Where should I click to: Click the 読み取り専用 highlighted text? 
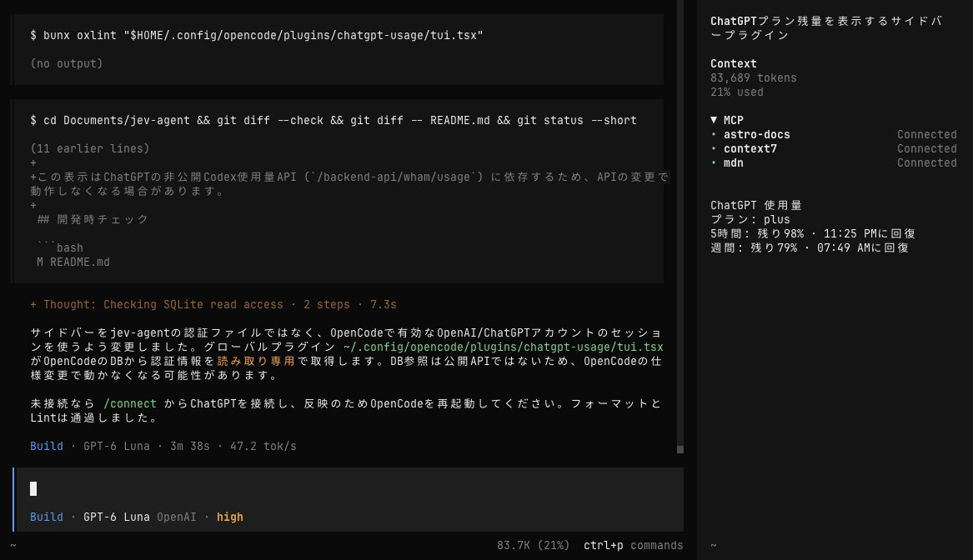click(x=256, y=361)
